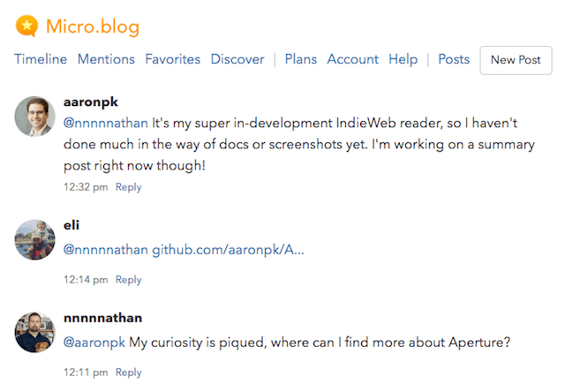The height and width of the screenshot is (392, 565).
Task: Open the Favorites page
Action: (x=173, y=59)
